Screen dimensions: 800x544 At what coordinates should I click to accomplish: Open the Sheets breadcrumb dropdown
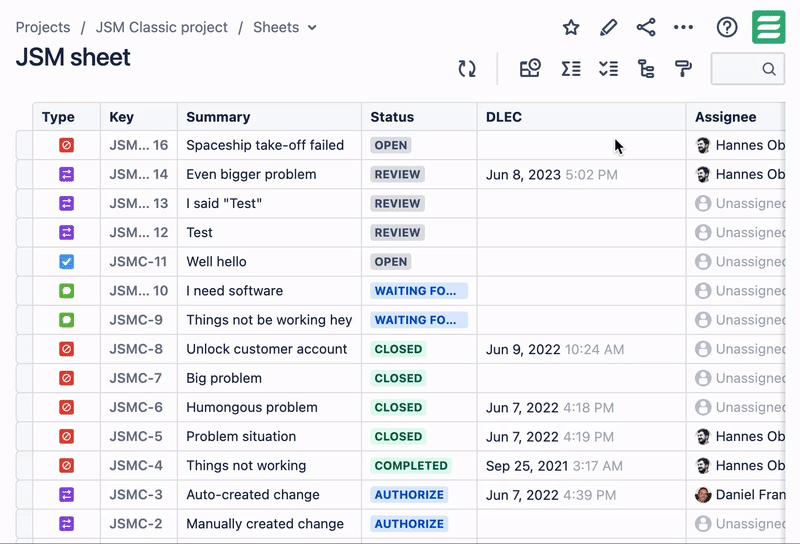[285, 28]
